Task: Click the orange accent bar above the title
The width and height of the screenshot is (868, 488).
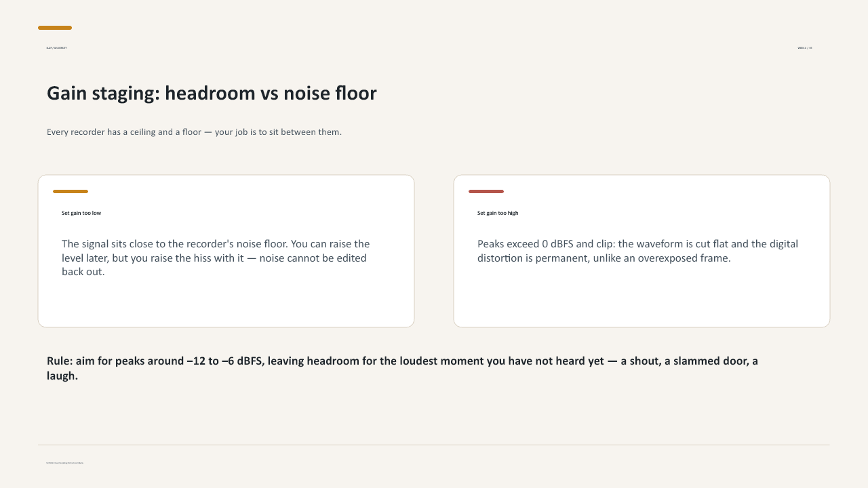Action: point(55,28)
